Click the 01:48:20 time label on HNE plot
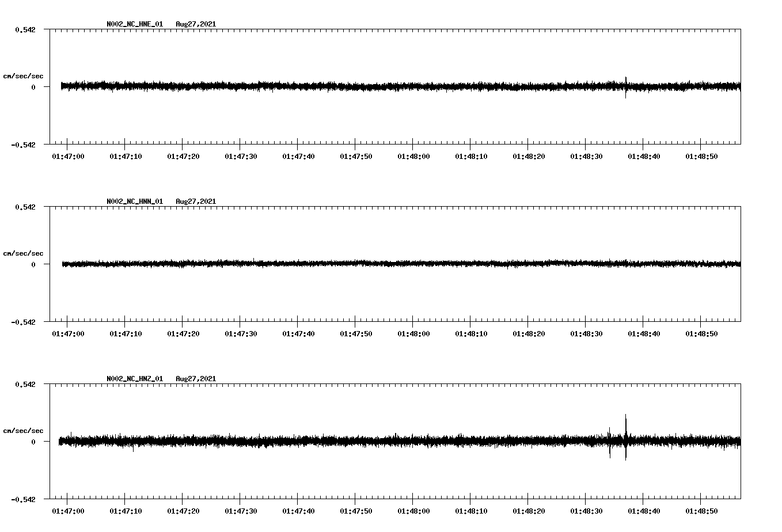 tap(529, 156)
